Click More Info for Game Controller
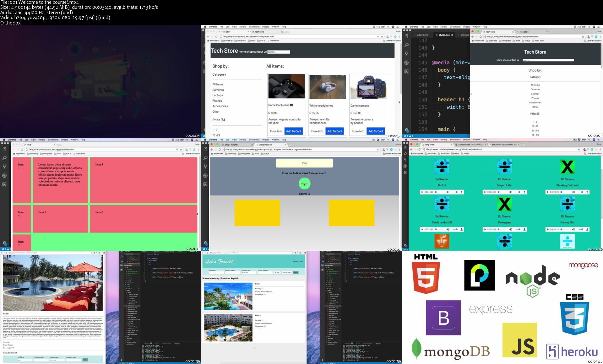Viewport: 603px width, 364px height. point(276,131)
